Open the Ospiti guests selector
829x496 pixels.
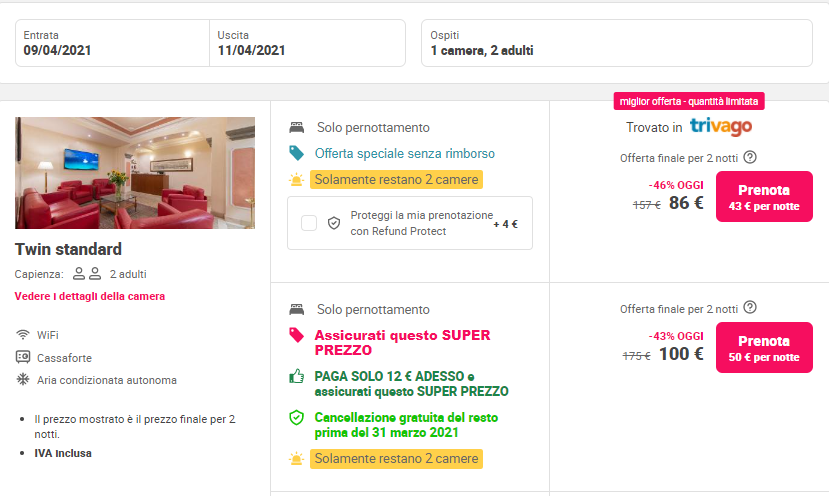click(616, 43)
